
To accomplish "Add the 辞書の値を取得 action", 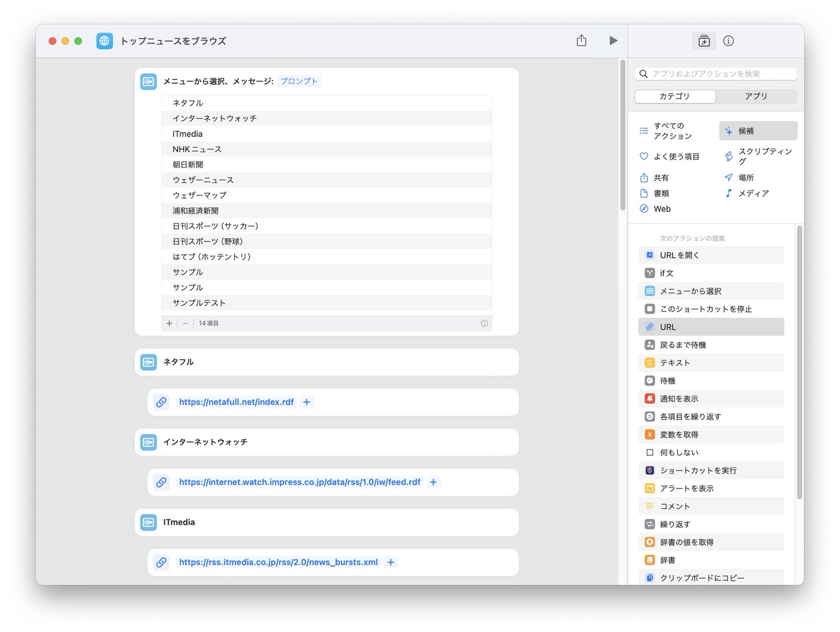I will [711, 542].
